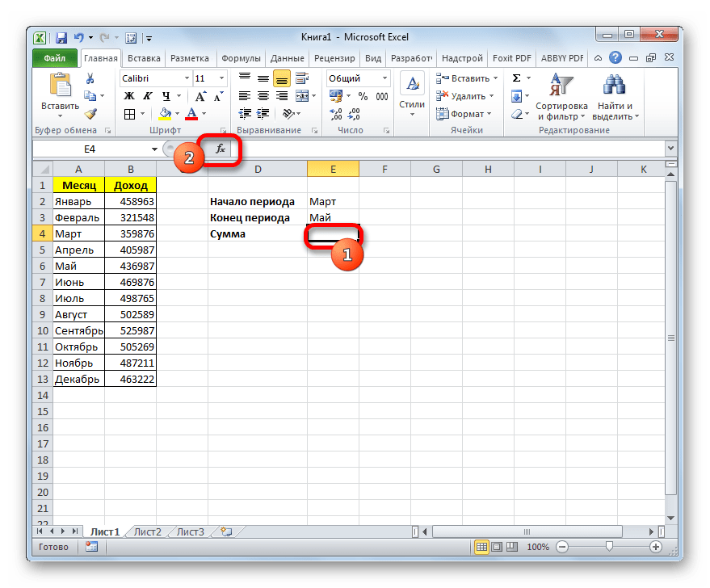Click the Cut scissors icon

[90, 79]
